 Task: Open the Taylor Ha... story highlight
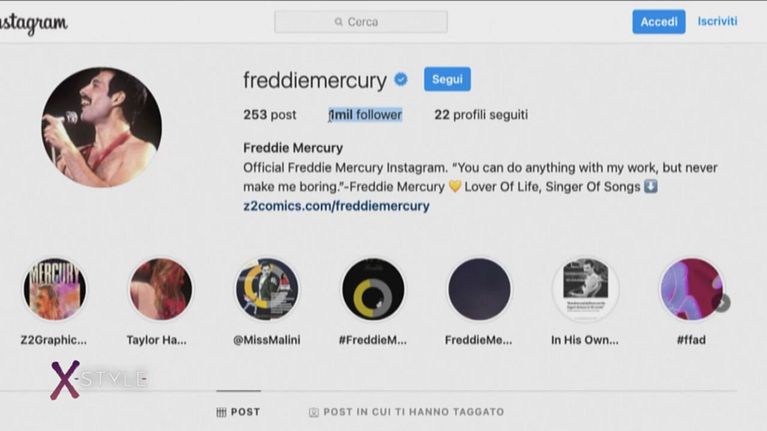coord(161,289)
